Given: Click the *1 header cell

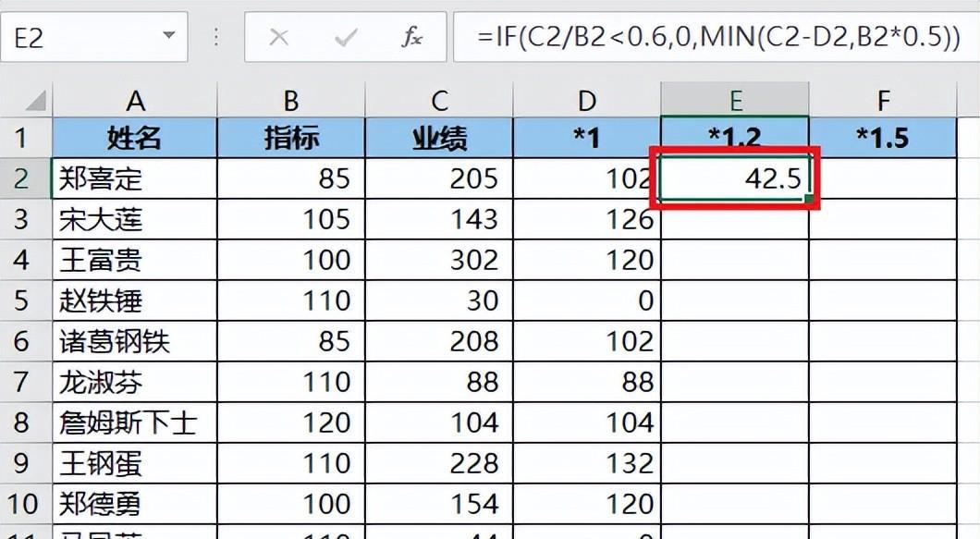Looking at the screenshot, I should tap(587, 138).
